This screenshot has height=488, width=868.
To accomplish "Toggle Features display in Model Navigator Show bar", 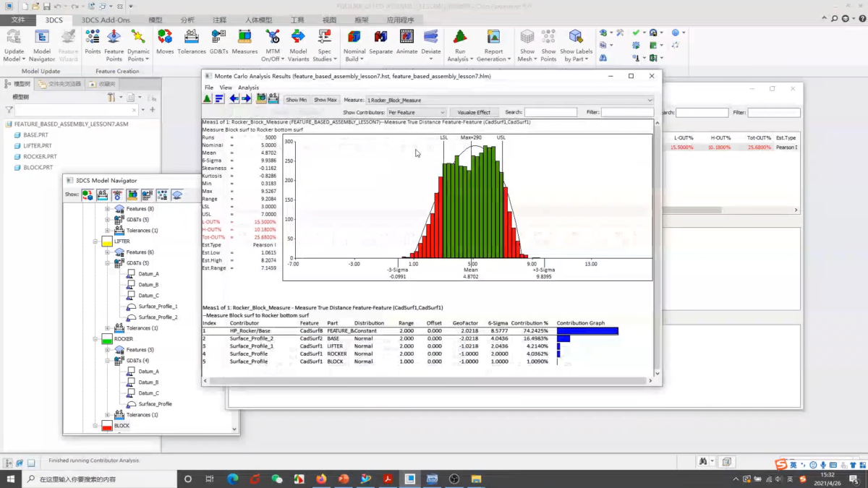I will (x=176, y=194).
